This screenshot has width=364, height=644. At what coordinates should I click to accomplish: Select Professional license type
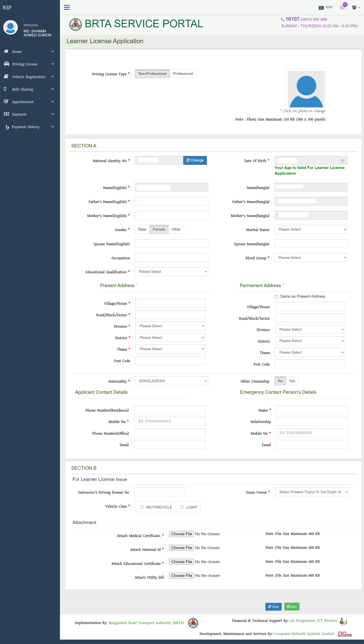click(183, 74)
